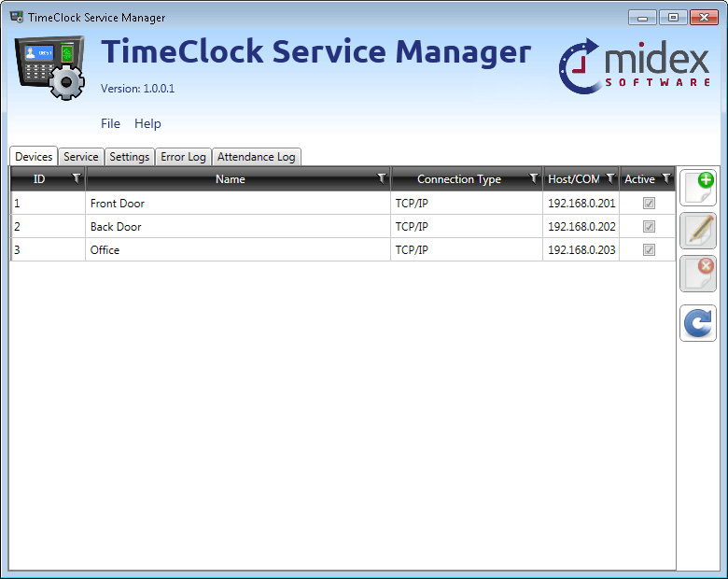Click the Add new device icon
728x579 pixels.
coord(698,188)
